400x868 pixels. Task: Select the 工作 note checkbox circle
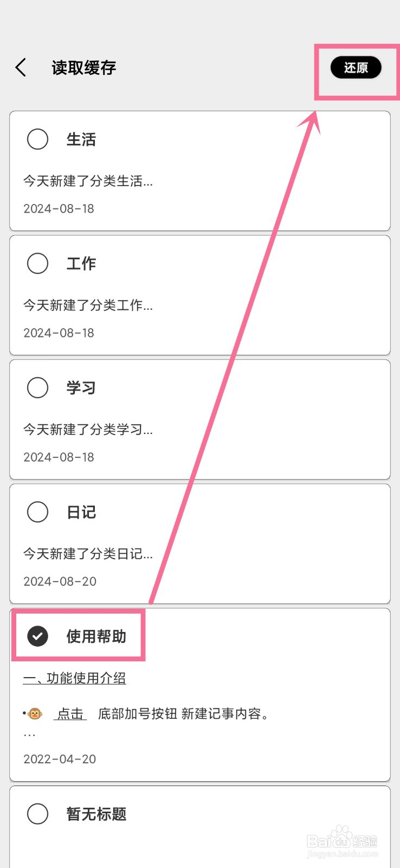38,263
